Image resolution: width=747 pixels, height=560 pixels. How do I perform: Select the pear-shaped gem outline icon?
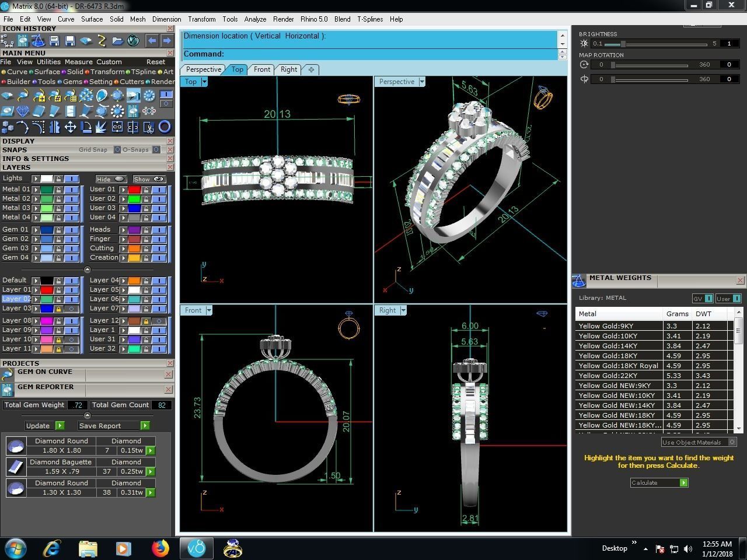pyautogui.click(x=102, y=95)
